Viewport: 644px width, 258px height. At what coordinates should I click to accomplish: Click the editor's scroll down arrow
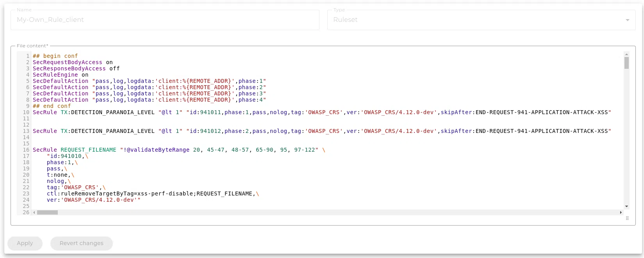pos(626,206)
